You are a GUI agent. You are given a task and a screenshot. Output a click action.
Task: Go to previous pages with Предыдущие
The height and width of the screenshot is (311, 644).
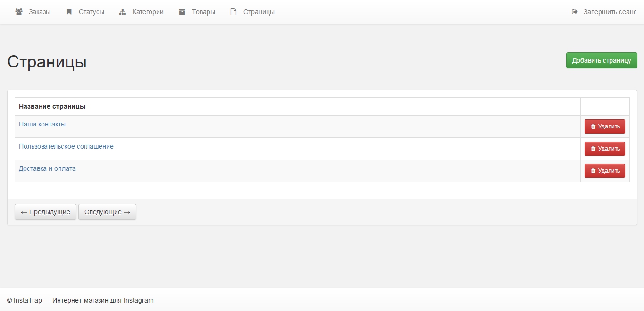[x=45, y=212]
